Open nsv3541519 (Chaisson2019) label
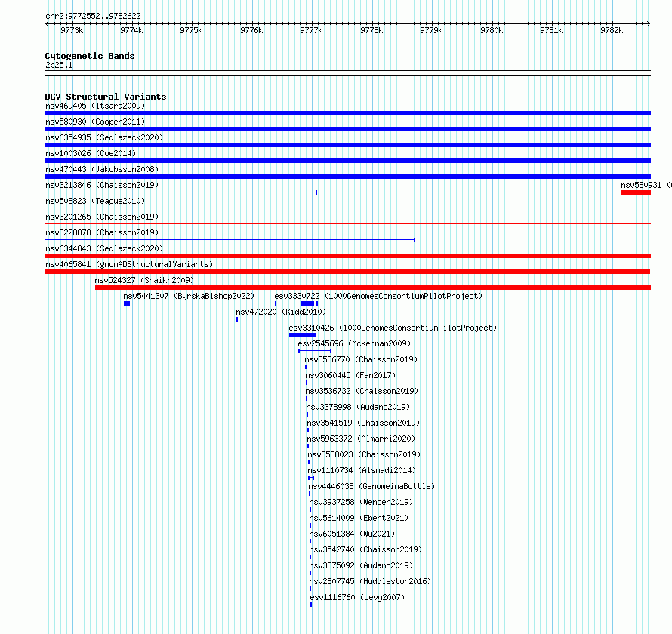Screen dimensions: 672x634 363,423
